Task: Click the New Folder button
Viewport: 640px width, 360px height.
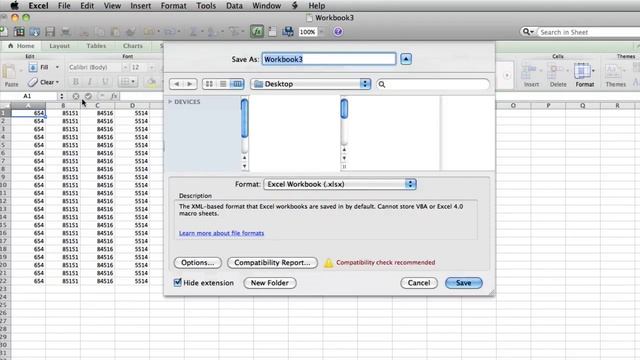Action: [270, 283]
